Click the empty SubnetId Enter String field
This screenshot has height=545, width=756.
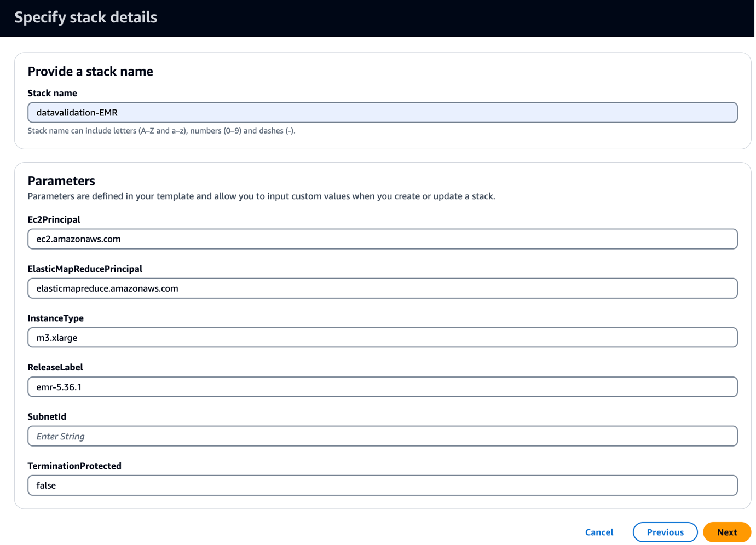[382, 436]
